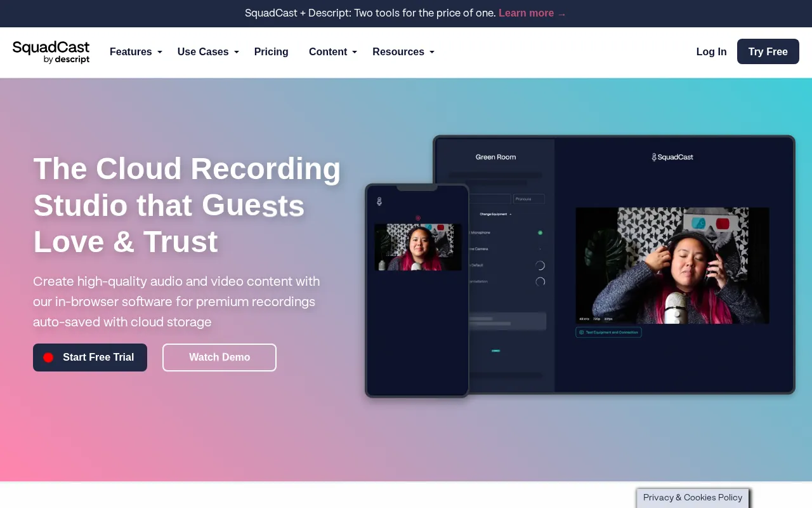Start the free trial from the hero
812x508 pixels.
90,358
